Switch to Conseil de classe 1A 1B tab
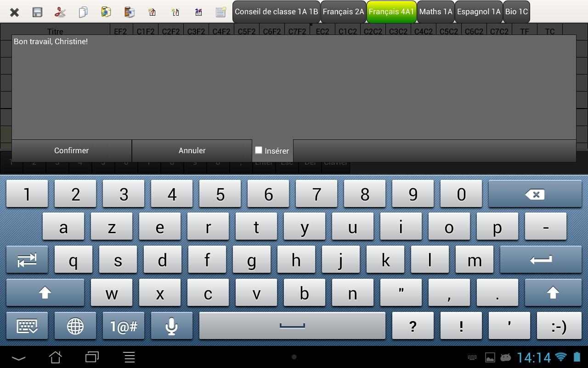 276,12
